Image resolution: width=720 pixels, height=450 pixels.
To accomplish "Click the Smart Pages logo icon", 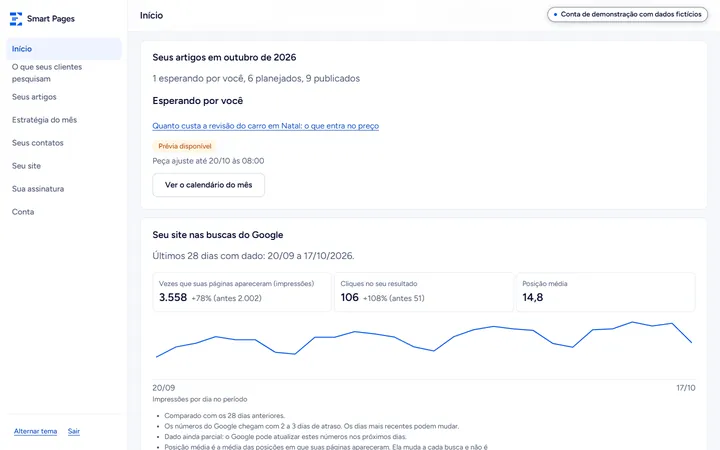I will click(x=16, y=19).
